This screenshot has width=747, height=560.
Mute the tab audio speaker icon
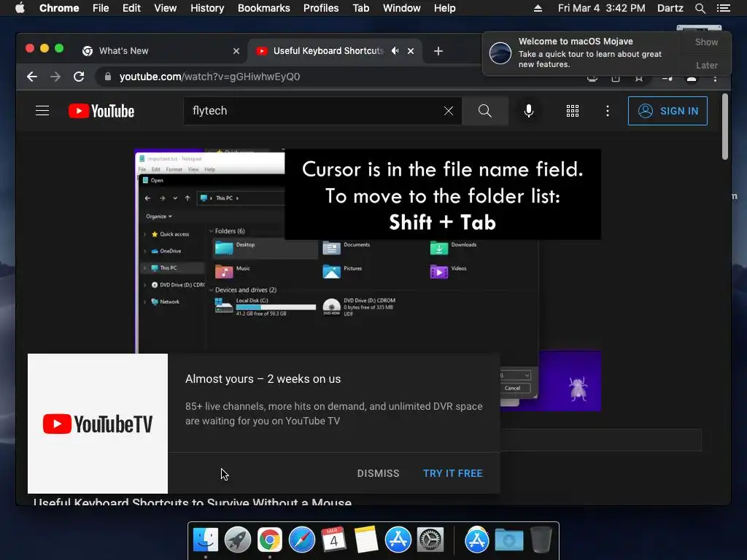(395, 51)
